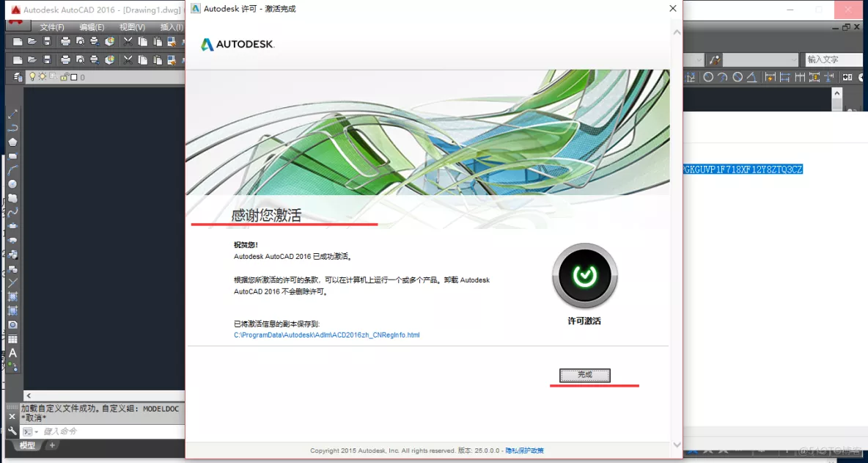Click Plot printer icon in the upper toolbar row
The height and width of the screenshot is (463, 868).
(x=65, y=41)
